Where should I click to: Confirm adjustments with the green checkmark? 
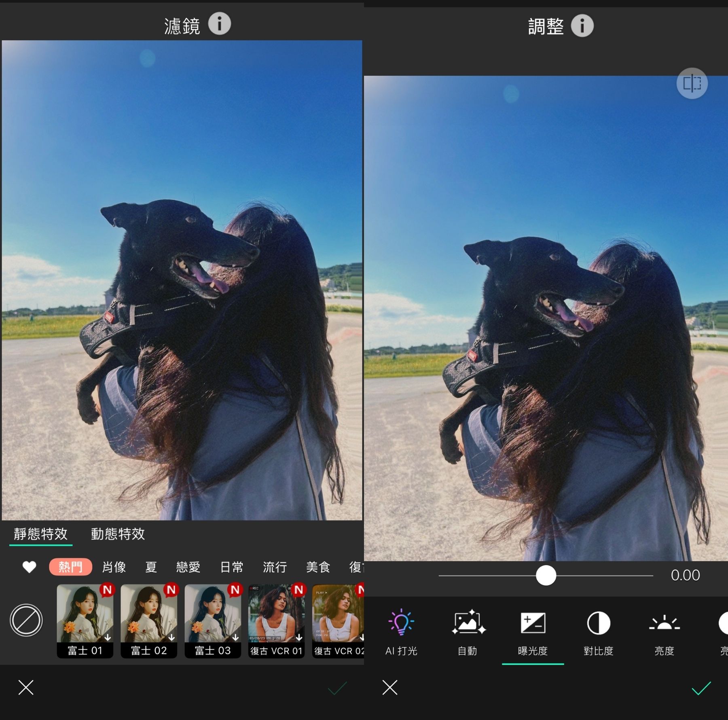click(x=701, y=688)
